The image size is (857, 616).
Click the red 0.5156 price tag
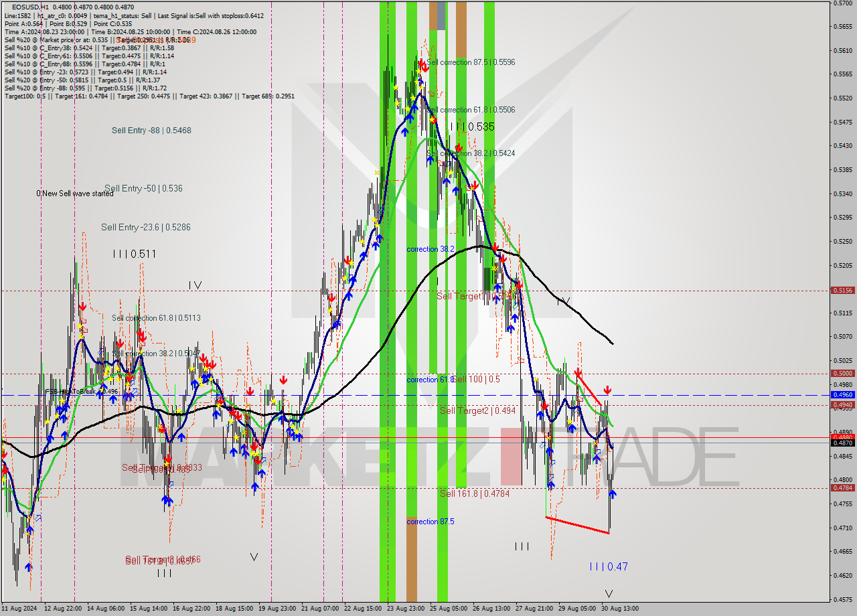point(842,291)
